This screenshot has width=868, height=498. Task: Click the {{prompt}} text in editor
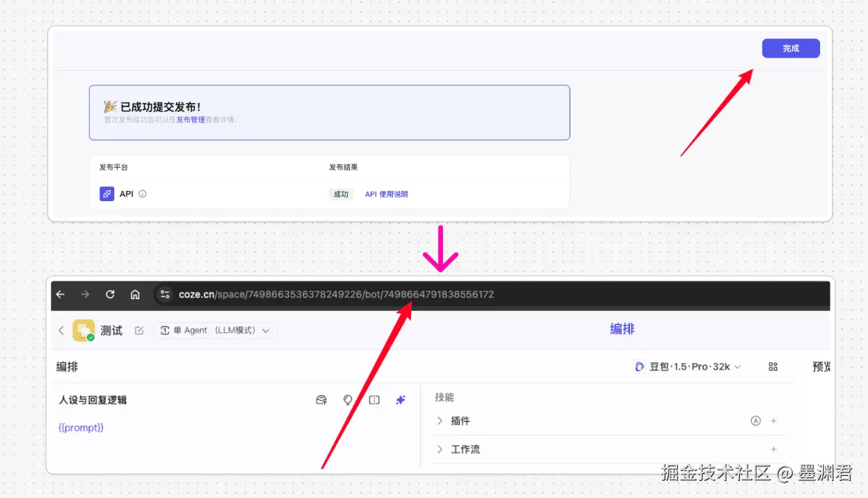coord(81,428)
